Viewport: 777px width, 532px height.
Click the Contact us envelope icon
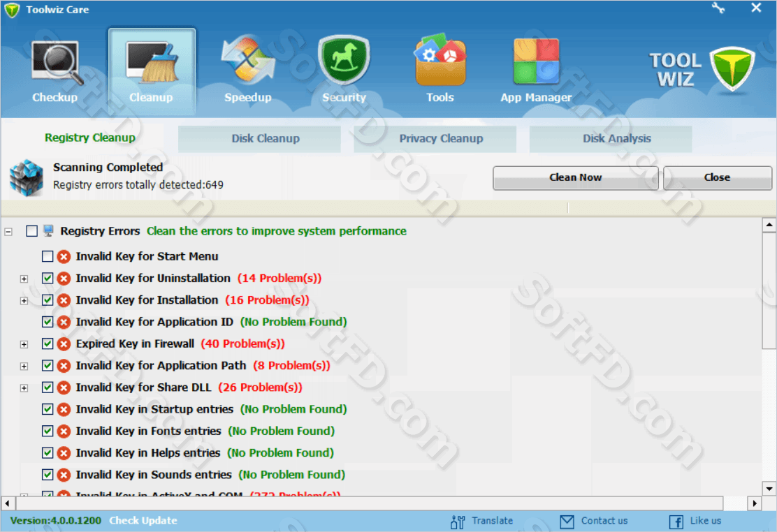[x=567, y=522]
